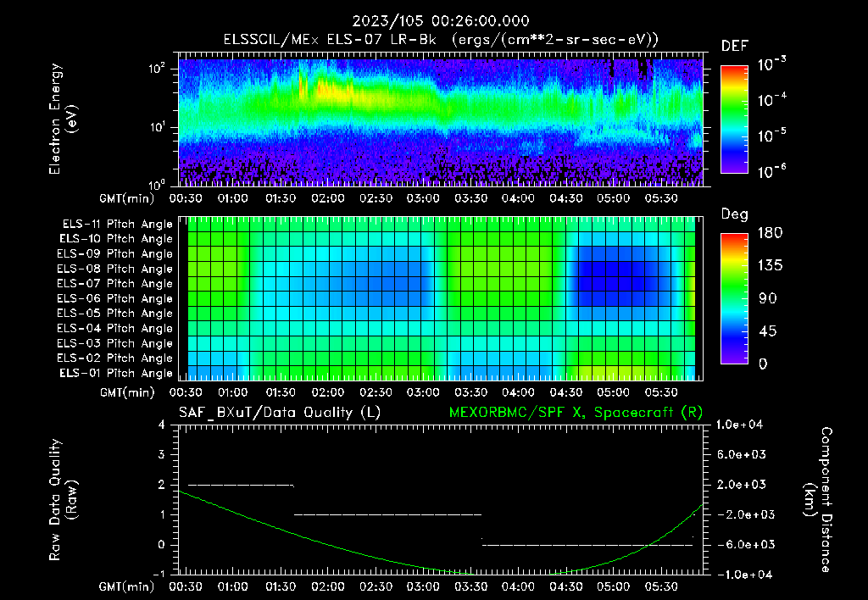Click the 180 value on Deg scale
This screenshot has height=600, width=868.
coord(770,233)
